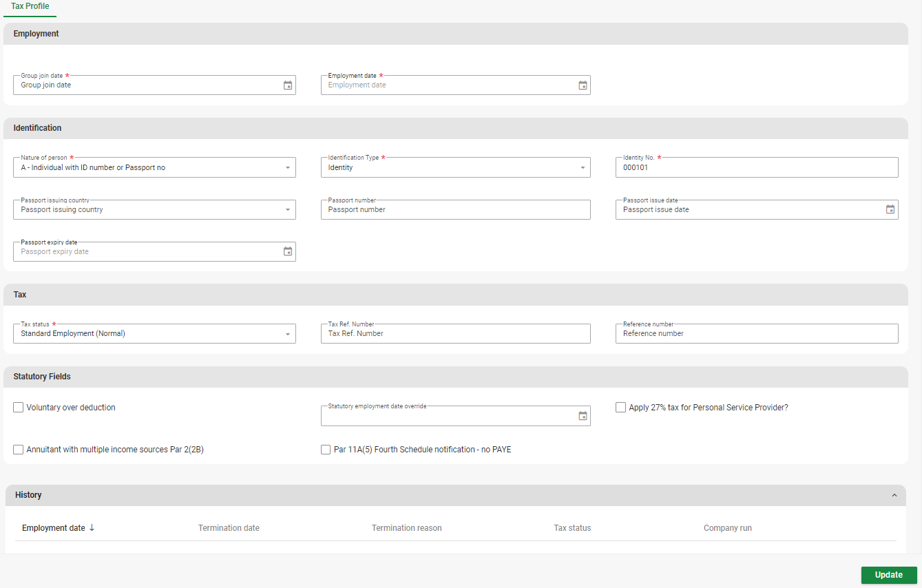Sort by Employment date arrow icon

[92, 528]
